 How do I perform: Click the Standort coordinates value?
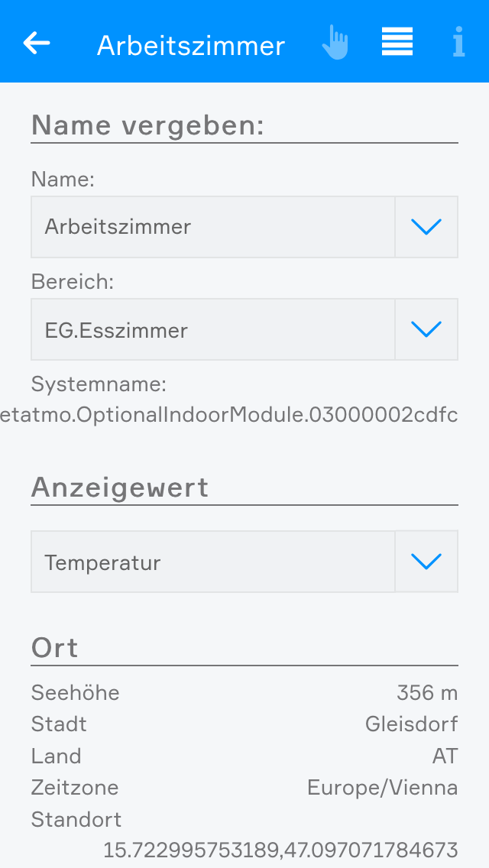tap(280, 850)
